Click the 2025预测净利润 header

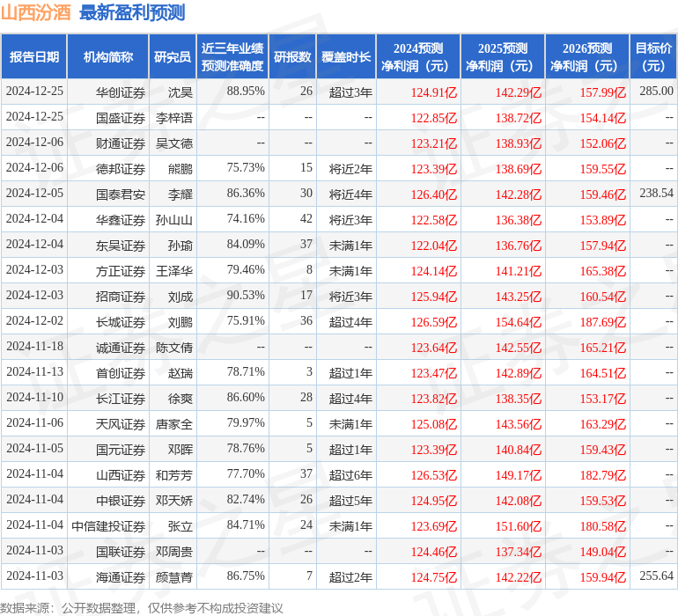tap(503, 56)
